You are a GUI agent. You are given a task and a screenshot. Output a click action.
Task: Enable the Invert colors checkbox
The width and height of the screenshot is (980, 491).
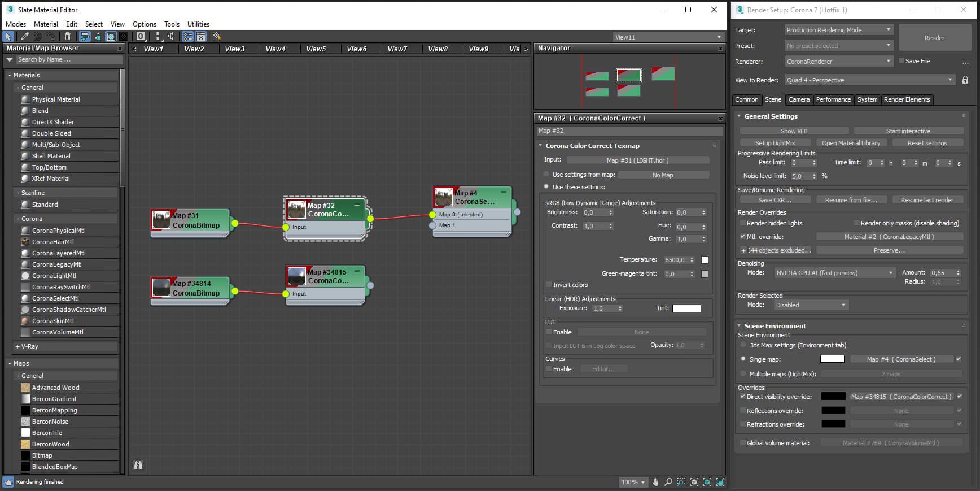point(549,285)
